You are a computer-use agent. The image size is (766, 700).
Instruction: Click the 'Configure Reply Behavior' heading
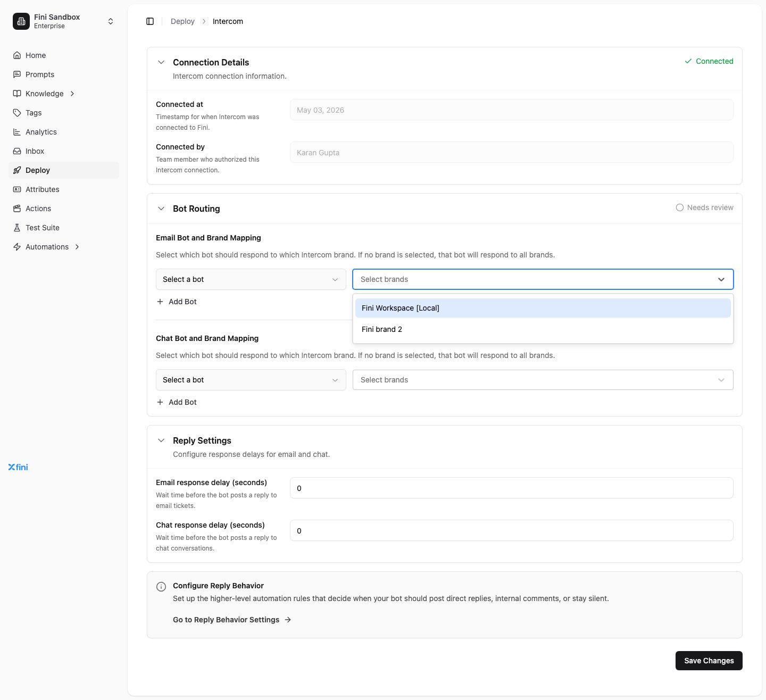click(x=218, y=586)
